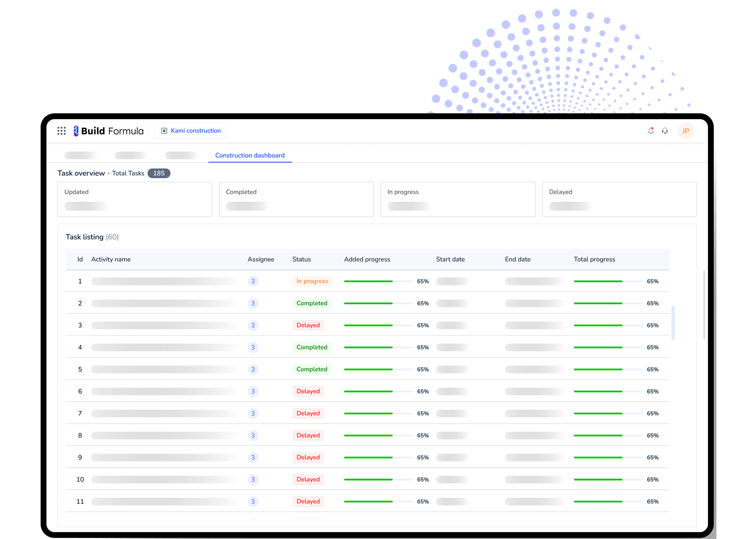Click the Build Formula logo
The height and width of the screenshot is (539, 756).
[109, 131]
